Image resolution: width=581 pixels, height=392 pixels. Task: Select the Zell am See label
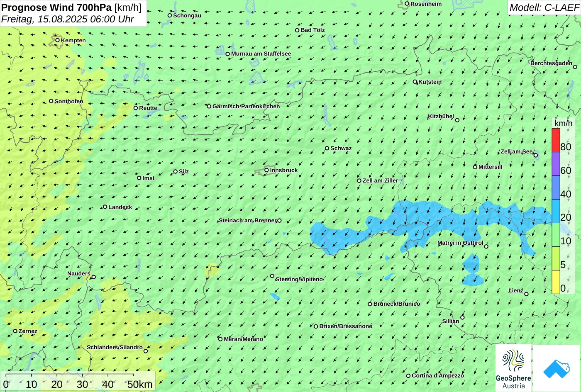pyautogui.click(x=516, y=151)
